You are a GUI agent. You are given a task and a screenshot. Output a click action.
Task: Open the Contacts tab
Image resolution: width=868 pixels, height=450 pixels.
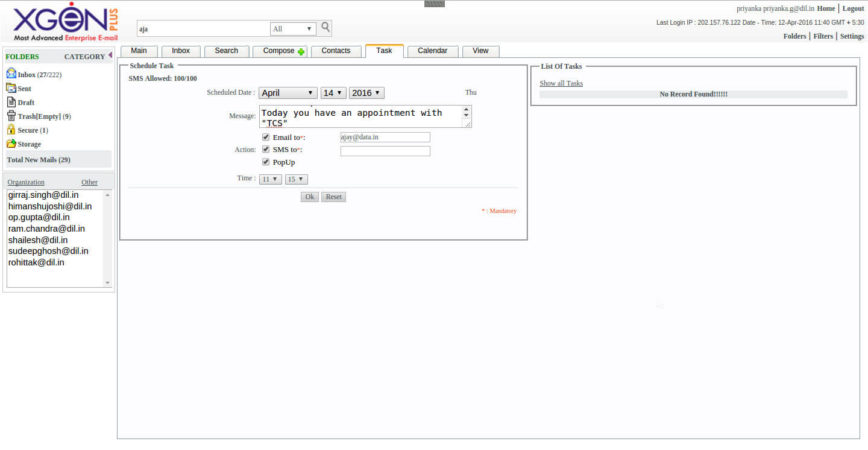336,51
